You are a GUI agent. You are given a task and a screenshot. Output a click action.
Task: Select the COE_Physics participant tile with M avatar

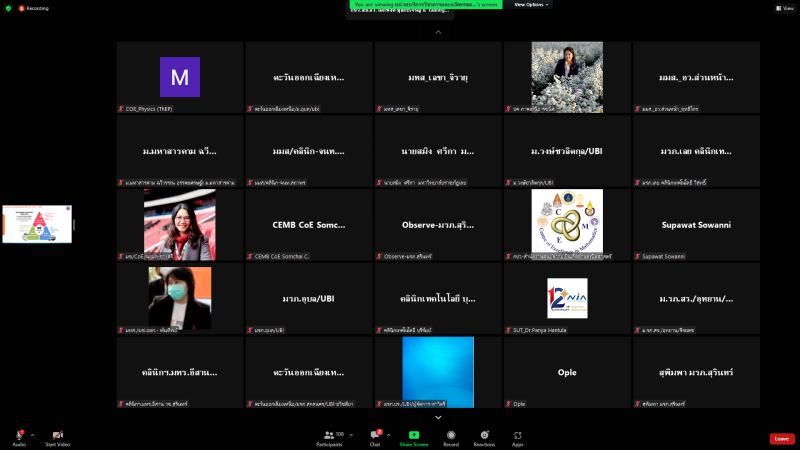(x=180, y=77)
